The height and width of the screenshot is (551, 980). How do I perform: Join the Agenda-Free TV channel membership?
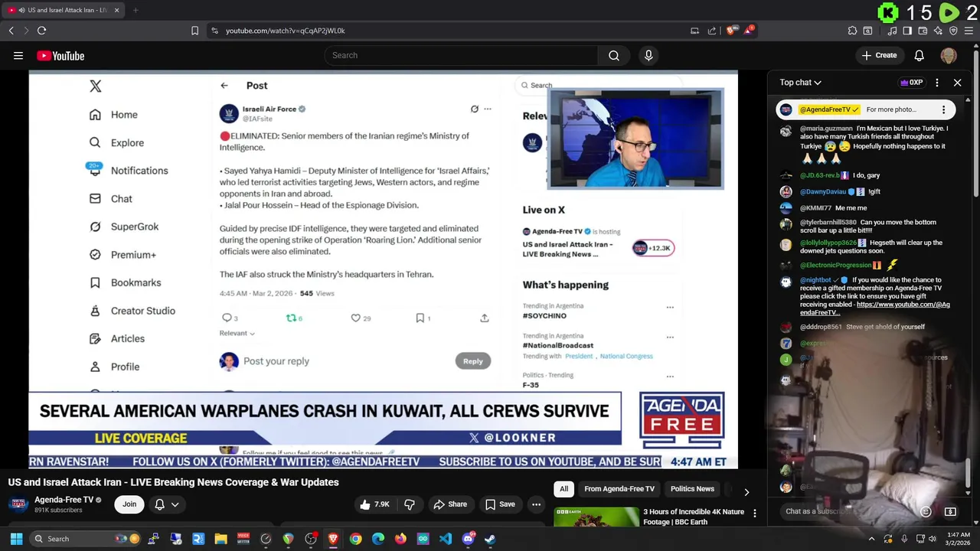click(x=129, y=504)
